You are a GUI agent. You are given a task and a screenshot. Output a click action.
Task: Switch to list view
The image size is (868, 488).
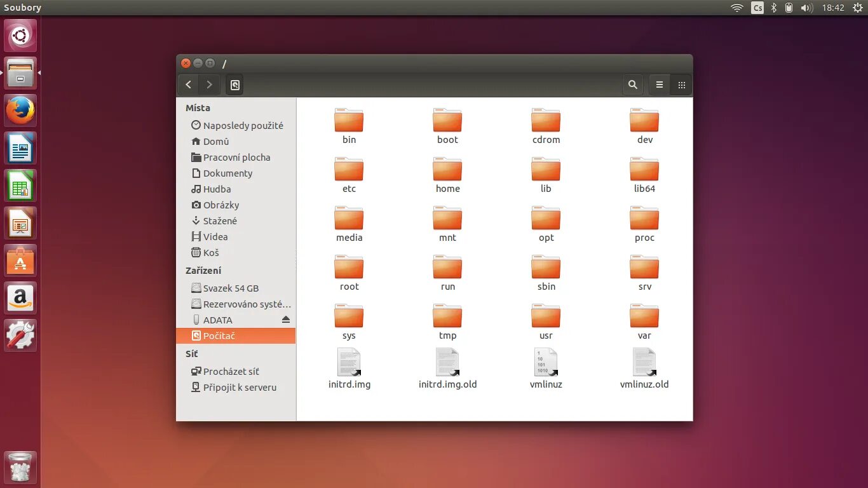pyautogui.click(x=660, y=85)
